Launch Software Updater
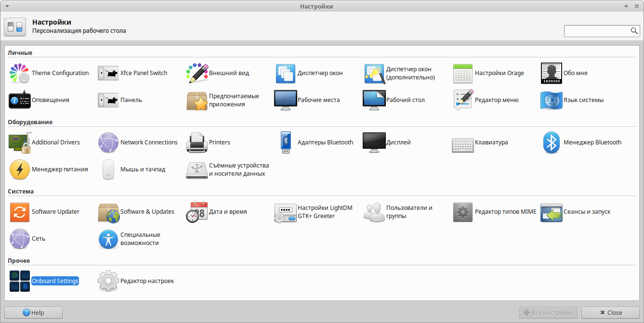The image size is (644, 323). pyautogui.click(x=44, y=212)
